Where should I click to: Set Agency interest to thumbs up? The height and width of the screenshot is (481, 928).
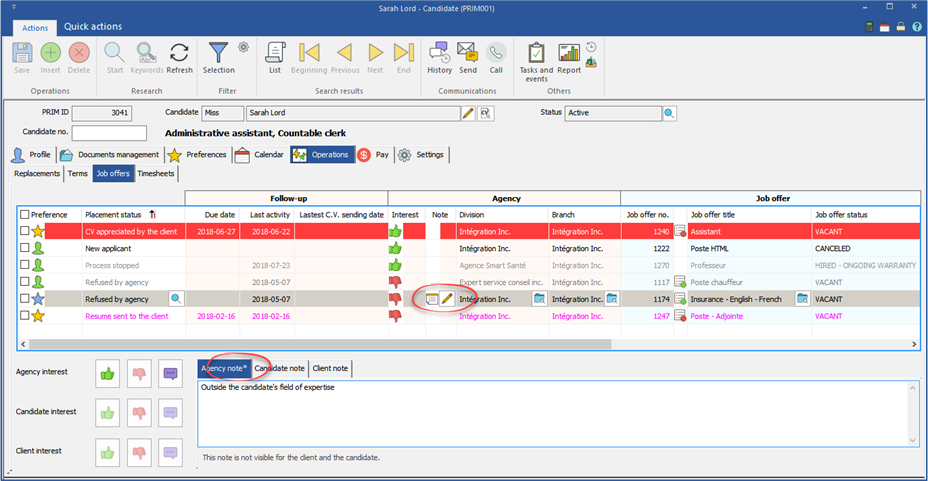tap(107, 374)
